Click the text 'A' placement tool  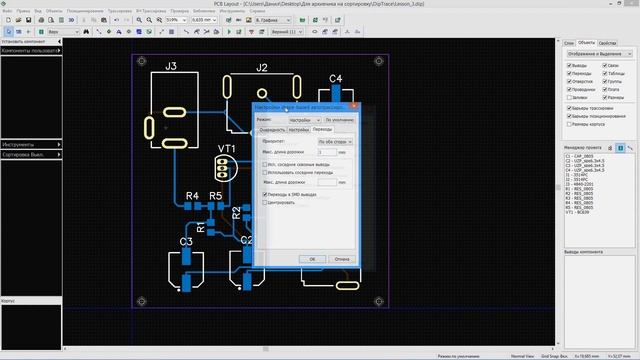click(119, 31)
